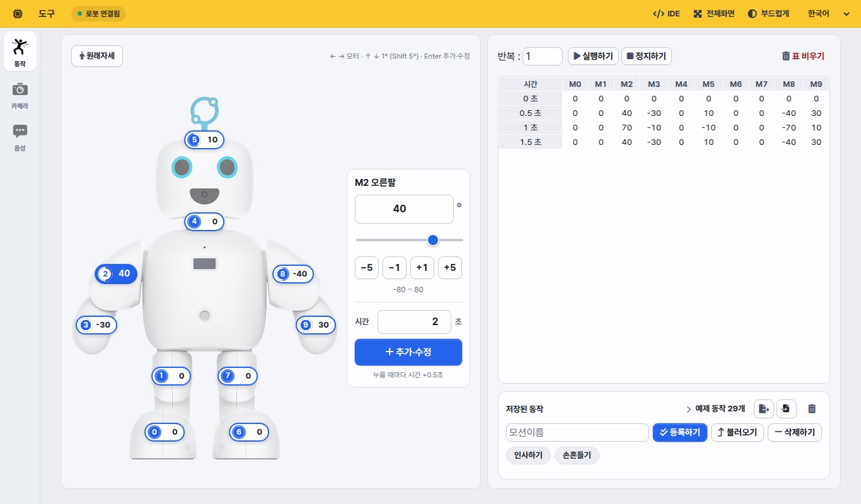Screen dimensions: 861x504
Task: Click the M2 angle slider handle
Action: pos(433,240)
